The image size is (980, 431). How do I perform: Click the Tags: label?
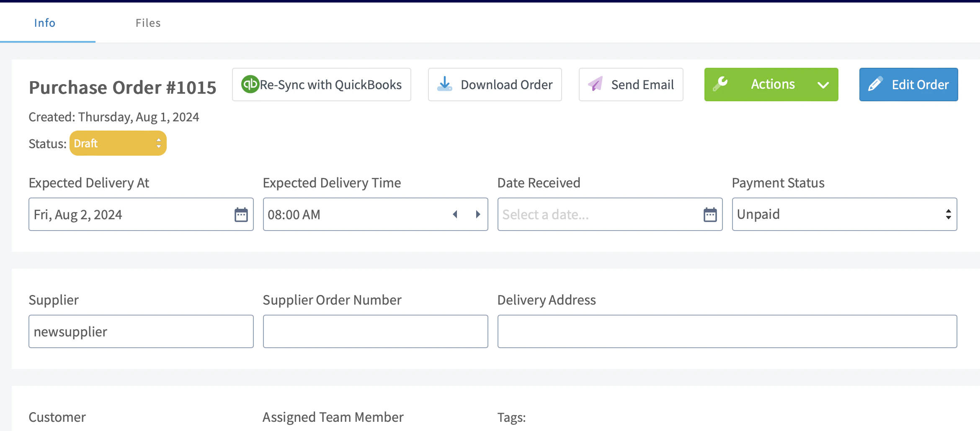coord(511,418)
